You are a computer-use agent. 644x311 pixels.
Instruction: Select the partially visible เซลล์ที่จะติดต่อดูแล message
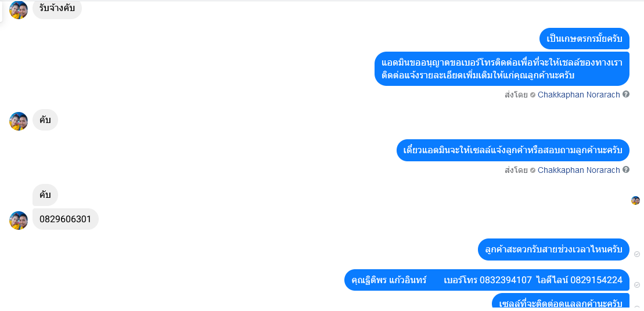click(560, 302)
